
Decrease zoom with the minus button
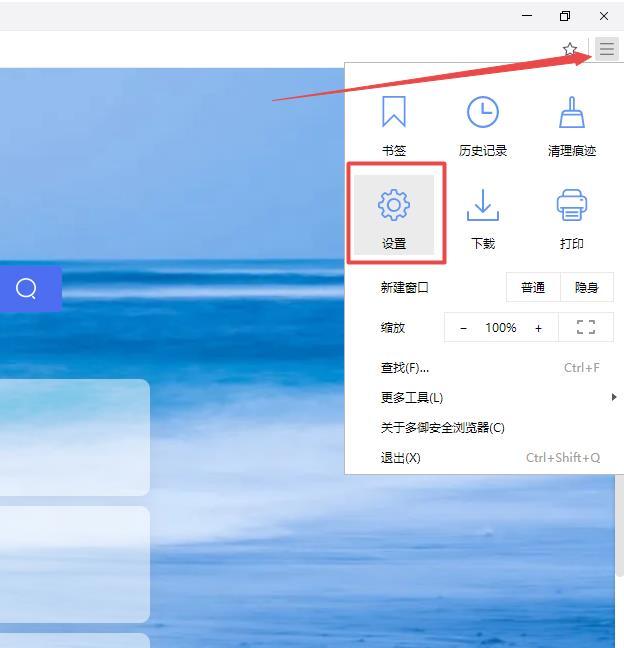(x=464, y=328)
